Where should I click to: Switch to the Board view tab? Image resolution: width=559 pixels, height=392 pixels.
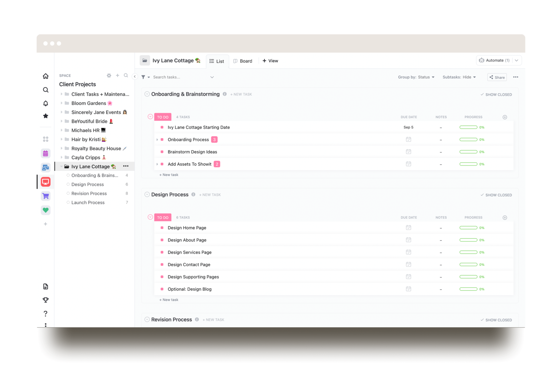243,61
